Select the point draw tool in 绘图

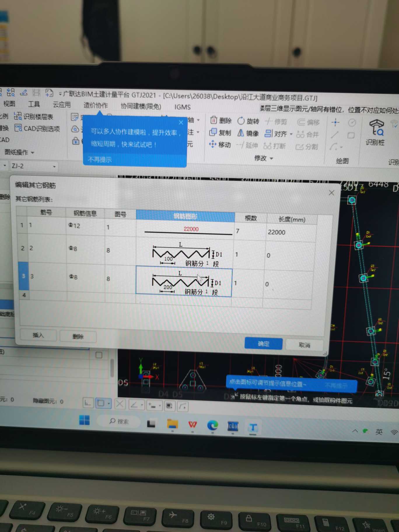pos(335,123)
